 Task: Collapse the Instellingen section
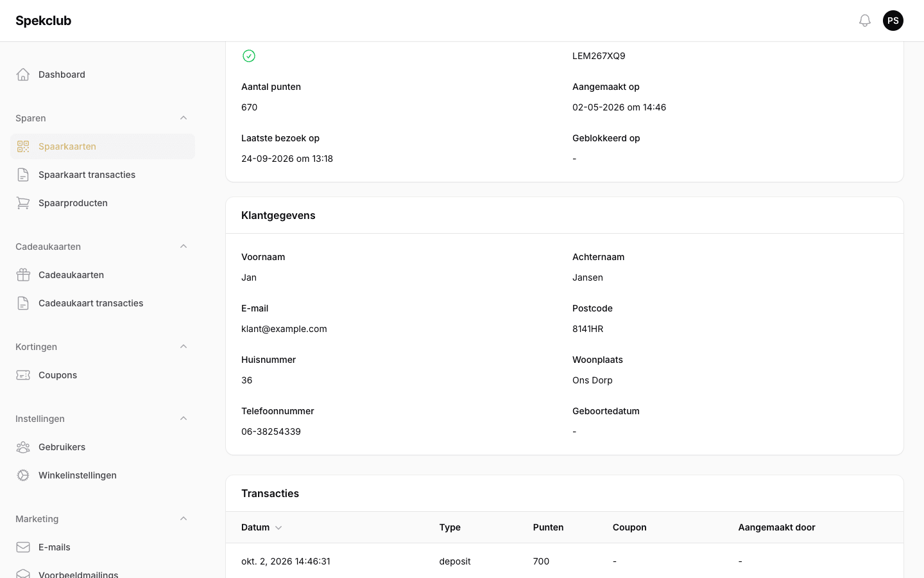pos(184,419)
